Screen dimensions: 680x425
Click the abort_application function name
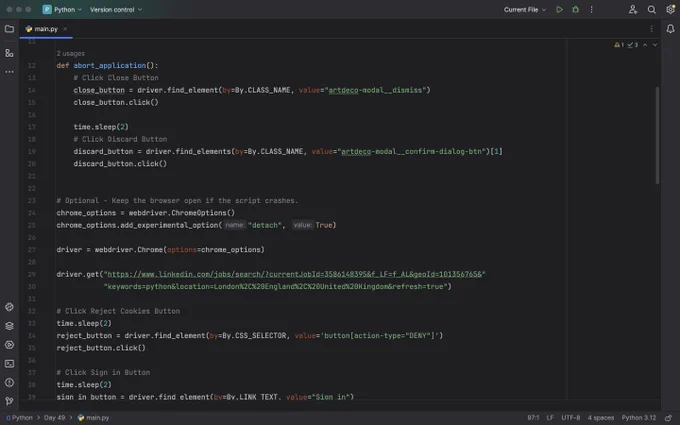coord(109,65)
